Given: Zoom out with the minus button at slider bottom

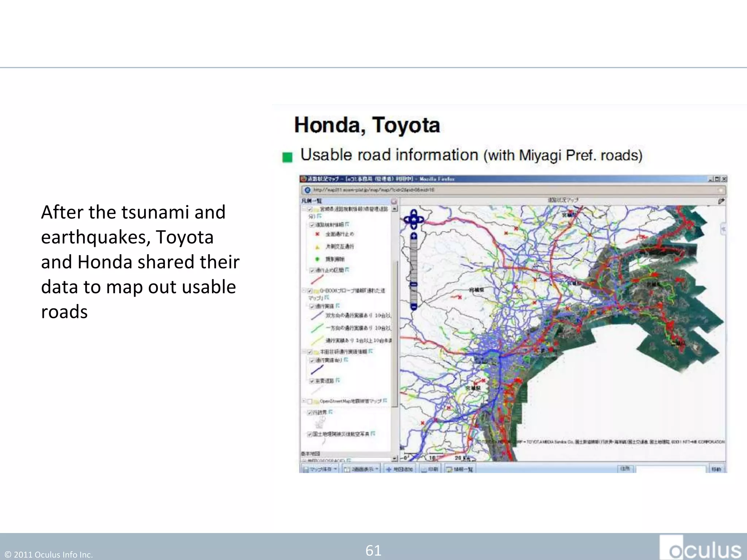Looking at the screenshot, I should [414, 307].
